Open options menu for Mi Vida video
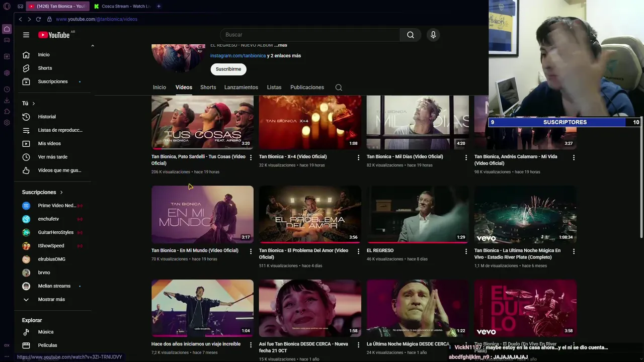 click(574, 157)
